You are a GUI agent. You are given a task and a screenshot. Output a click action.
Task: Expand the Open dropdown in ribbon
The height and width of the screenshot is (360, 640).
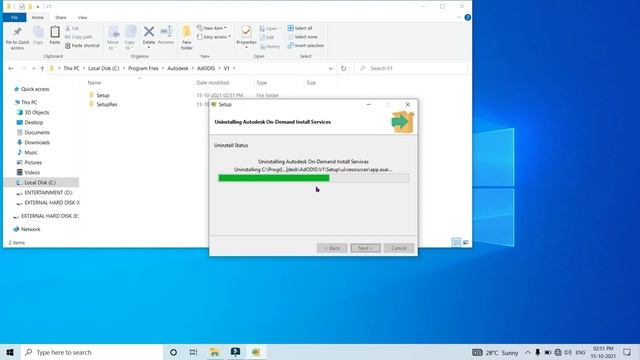(270, 29)
